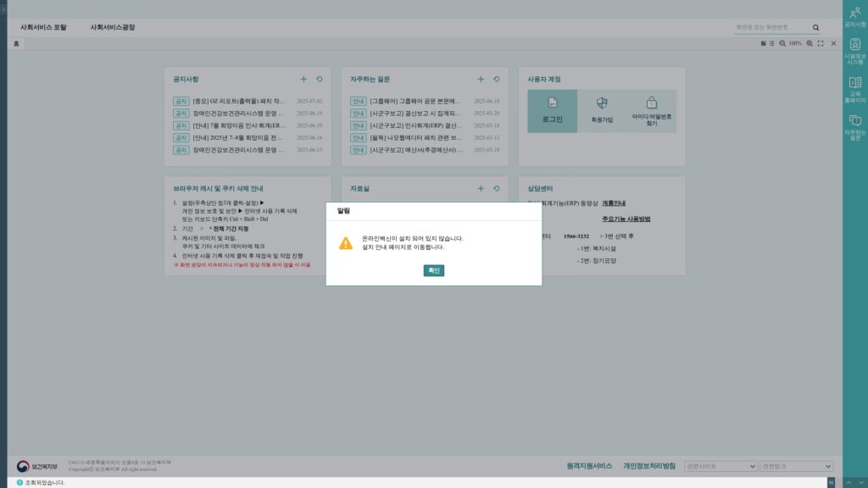868x488 pixels.
Task: Click phone number 1566-3232
Action: (576, 236)
